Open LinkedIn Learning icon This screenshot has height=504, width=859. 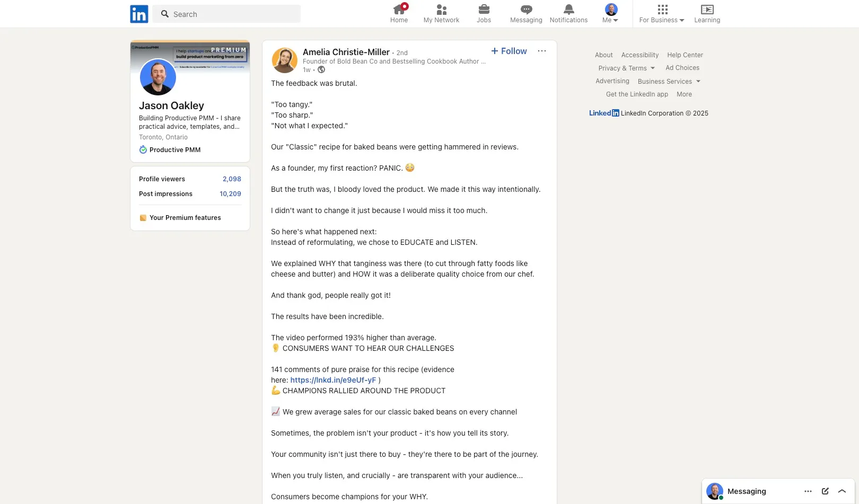(x=707, y=10)
